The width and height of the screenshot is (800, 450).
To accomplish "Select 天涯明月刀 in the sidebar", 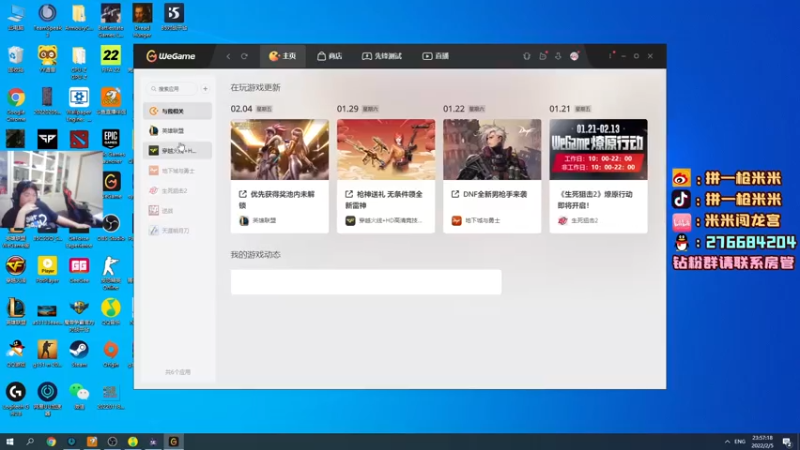I will click(178, 230).
